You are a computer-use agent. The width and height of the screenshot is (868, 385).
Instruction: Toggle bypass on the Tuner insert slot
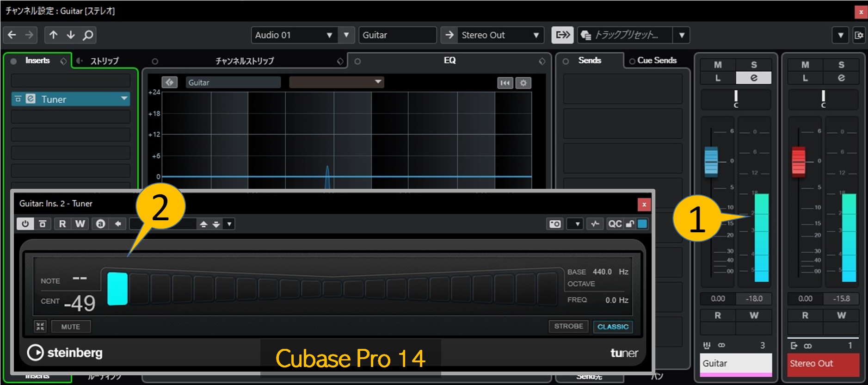(x=18, y=99)
